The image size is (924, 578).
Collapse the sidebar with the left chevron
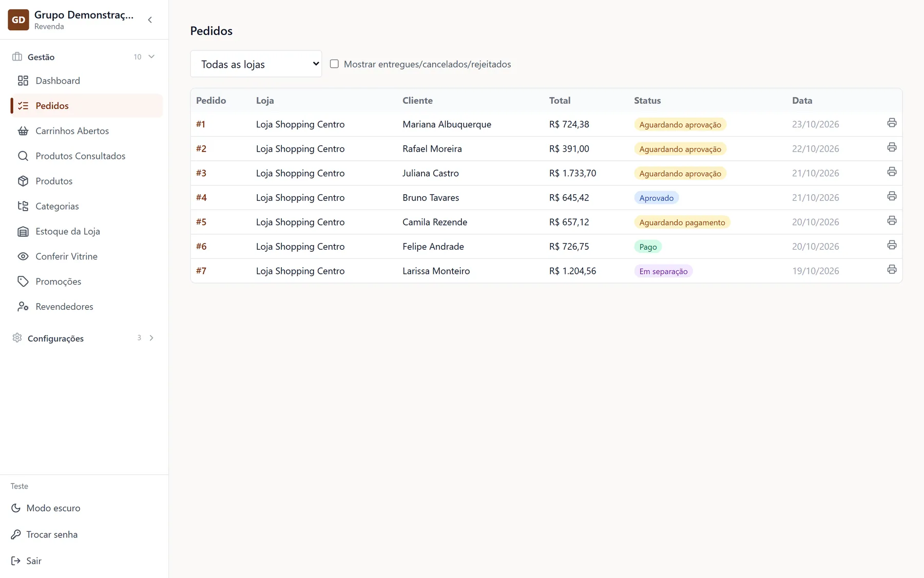tap(150, 20)
